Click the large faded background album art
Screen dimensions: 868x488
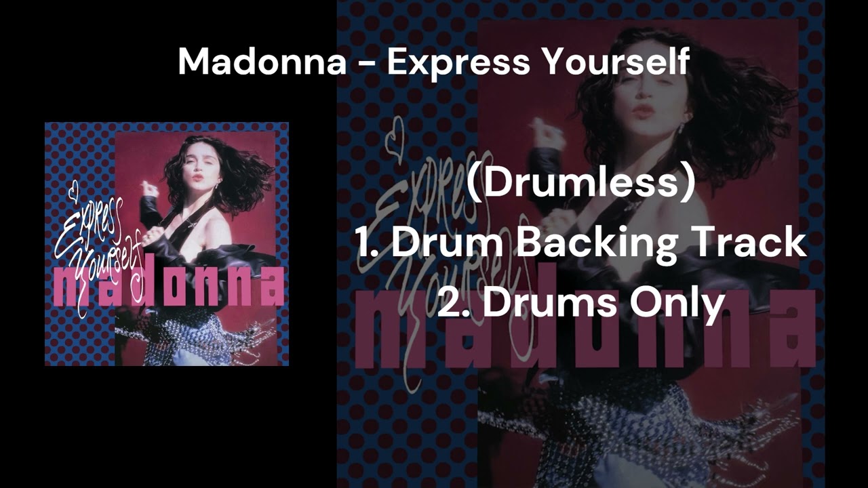point(580,244)
